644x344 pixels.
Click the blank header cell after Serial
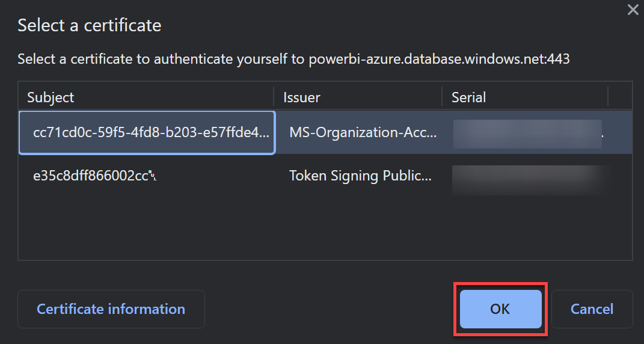click(620, 97)
